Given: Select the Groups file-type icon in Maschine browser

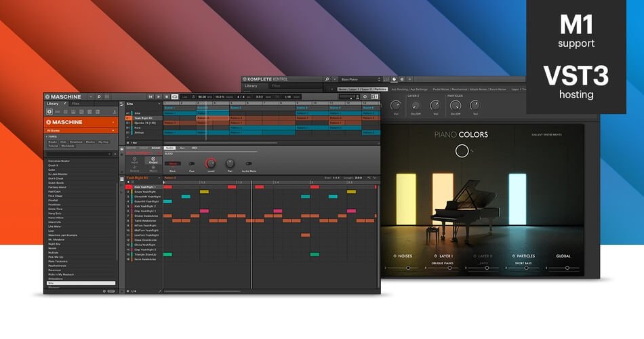Looking at the screenshot, I should (x=58, y=111).
